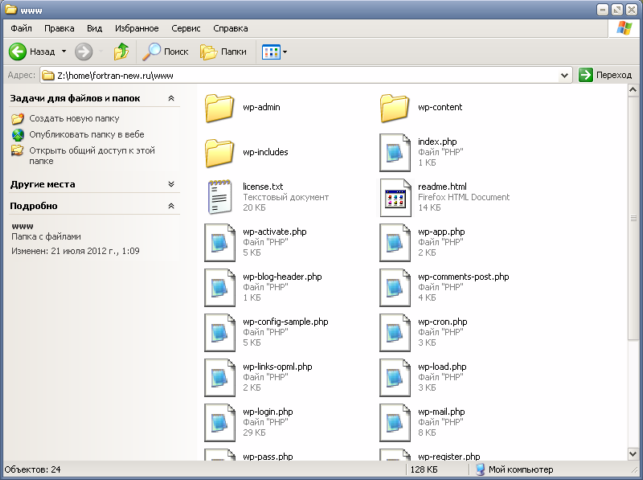
Task: Click the wp-cron.php file name text
Action: [x=442, y=322]
